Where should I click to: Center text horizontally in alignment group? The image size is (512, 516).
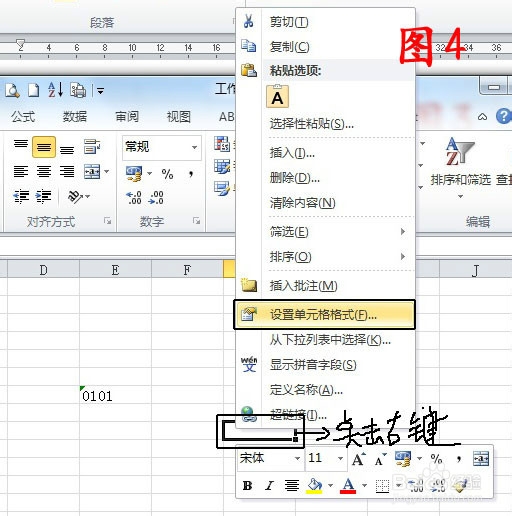(44, 171)
